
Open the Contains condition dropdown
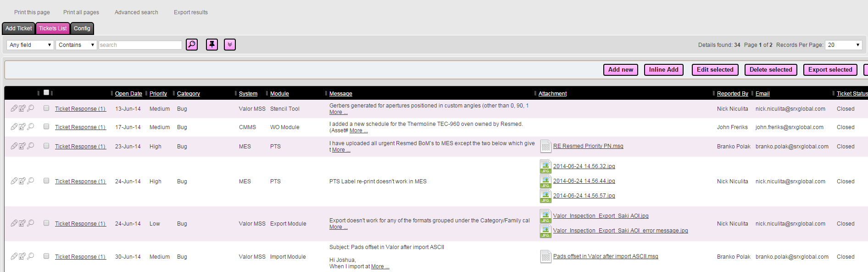76,45
